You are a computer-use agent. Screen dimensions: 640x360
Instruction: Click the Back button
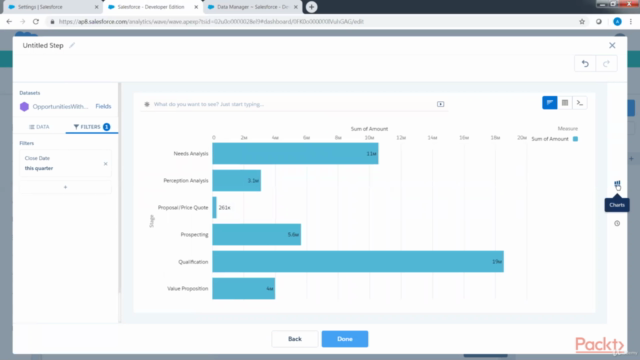click(x=295, y=339)
